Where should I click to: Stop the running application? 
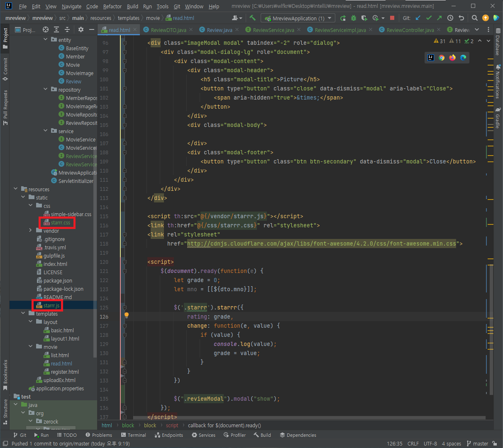click(392, 18)
